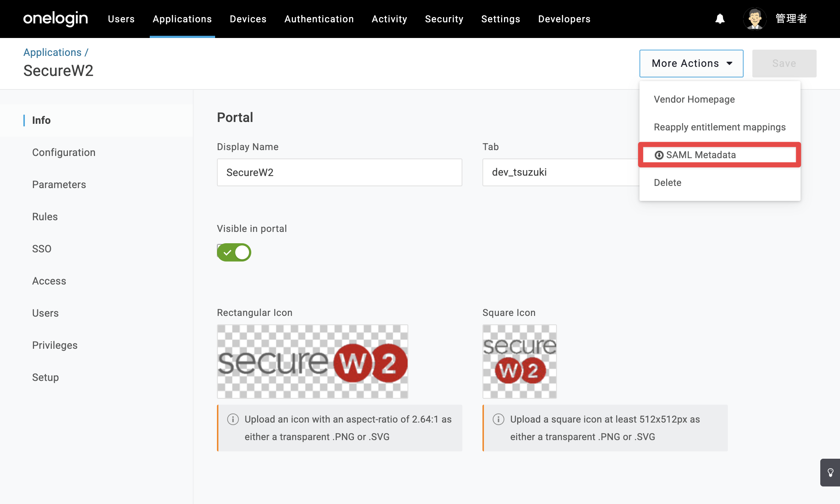This screenshot has height=504, width=840.
Task: Click the lightbulb help icon
Action: pos(831,473)
